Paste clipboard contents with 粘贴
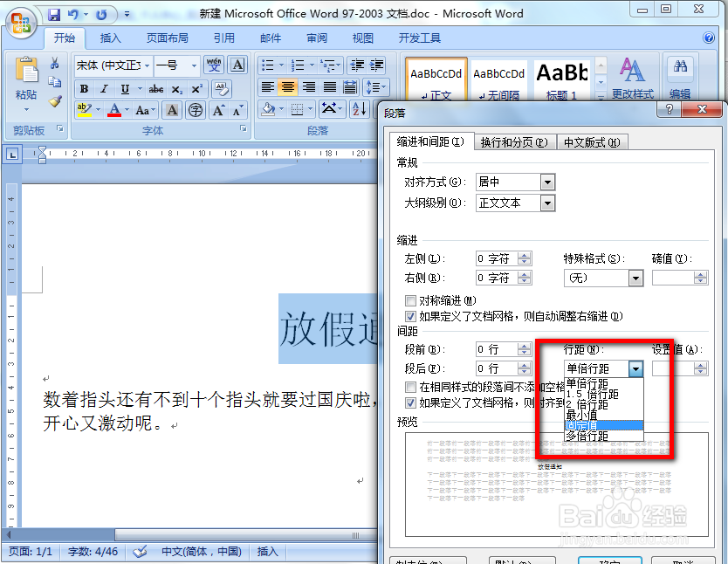 pyautogui.click(x=26, y=84)
